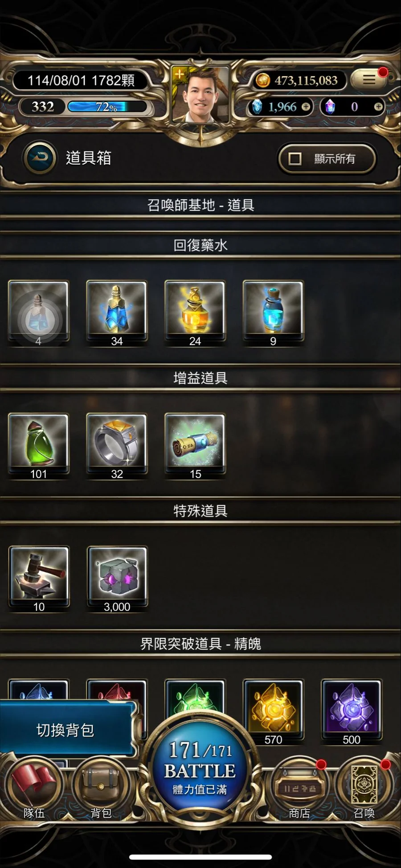This screenshot has height=868, width=401.
Task: Open the player avatar portrait
Action: tap(200, 94)
